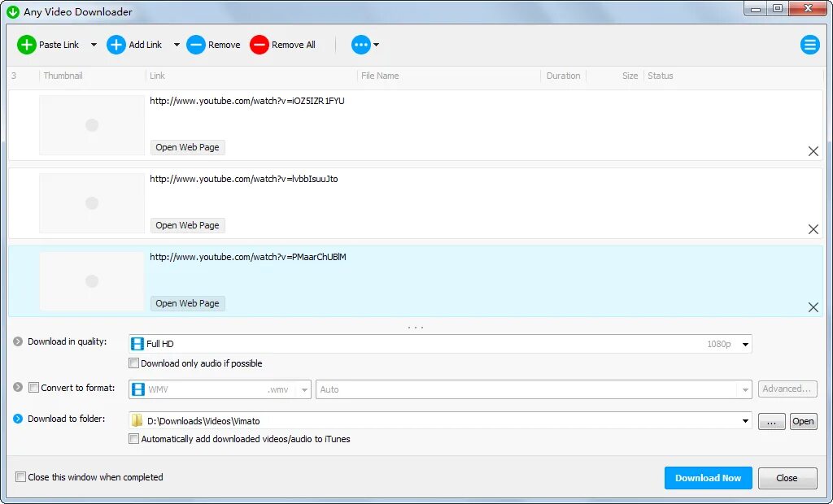Check the Convert to format checkbox
The width and height of the screenshot is (833, 504).
pyautogui.click(x=33, y=388)
